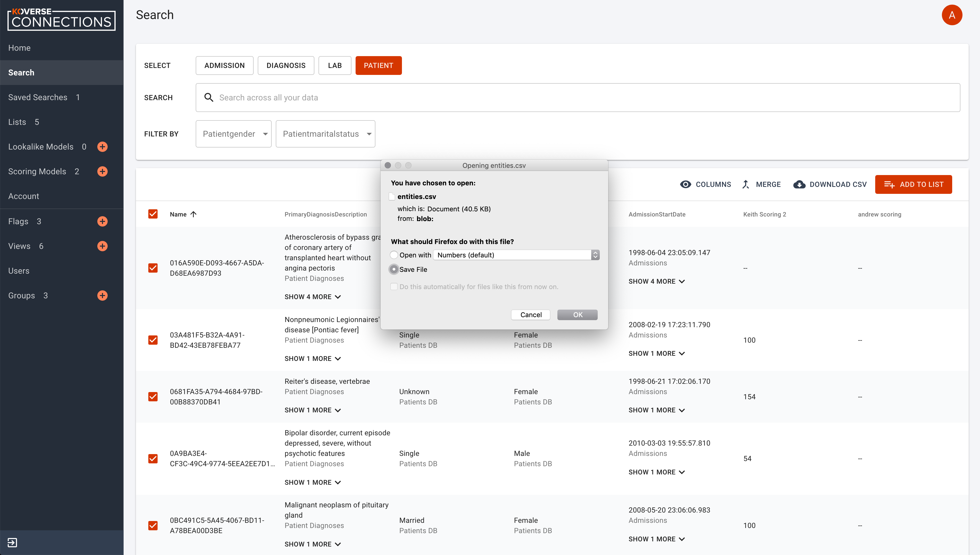Click the logout icon at the sidebar bottom

(x=12, y=542)
